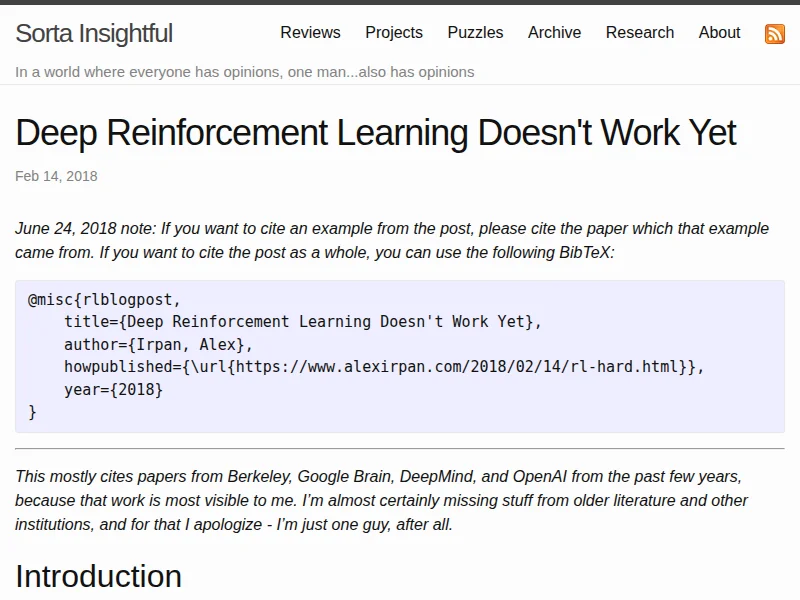800x600 pixels.
Task: Click the horizontal divider below the code block
Action: (400, 449)
